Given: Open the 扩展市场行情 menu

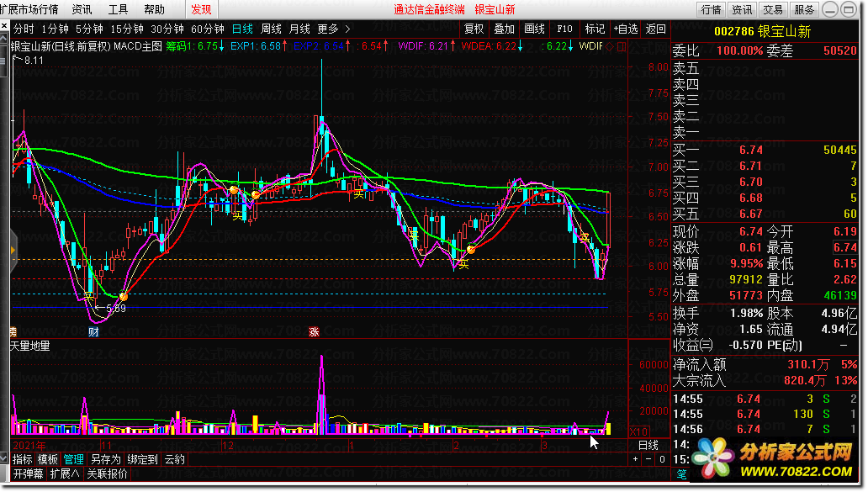Looking at the screenshot, I should 29,9.
